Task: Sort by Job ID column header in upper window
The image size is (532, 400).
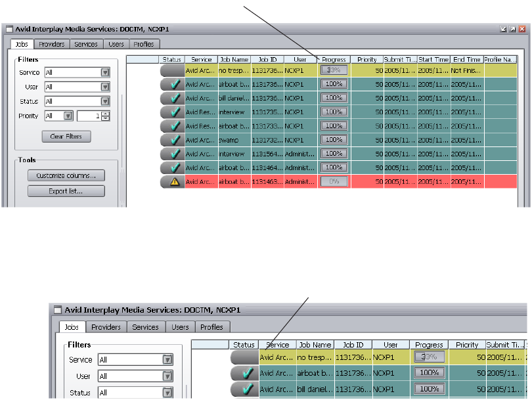Action: (x=268, y=59)
